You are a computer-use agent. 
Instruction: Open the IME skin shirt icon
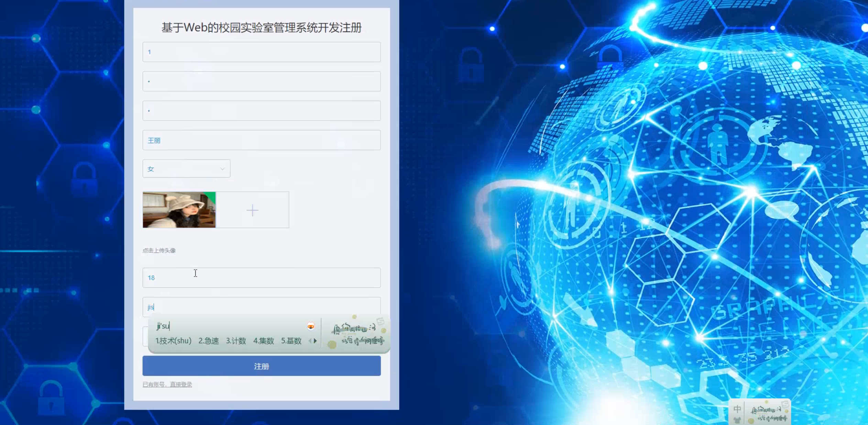coord(737,420)
